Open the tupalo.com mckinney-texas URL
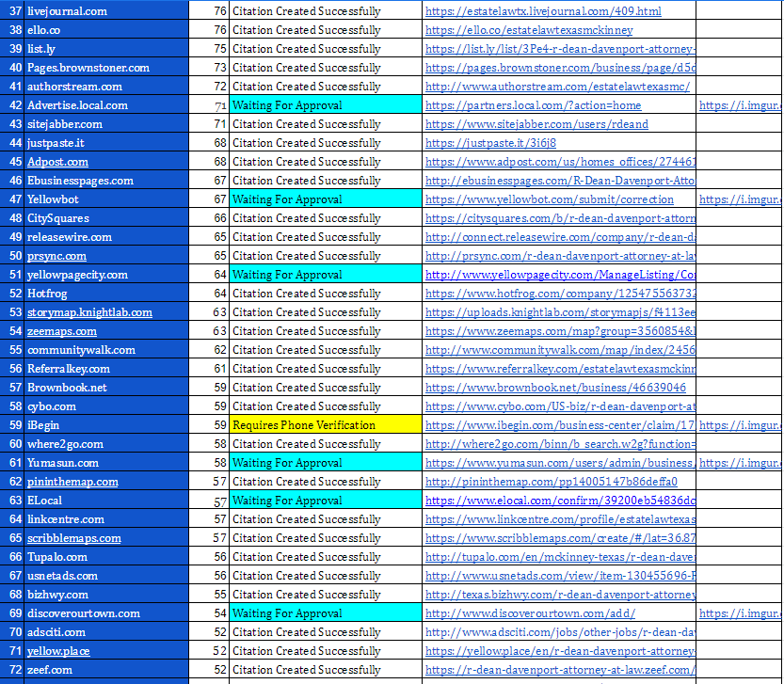Screen dimensions: 784x684 [560, 557]
